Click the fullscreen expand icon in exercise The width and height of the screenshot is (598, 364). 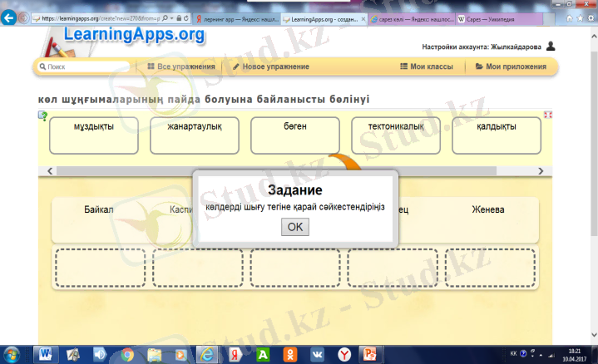548,116
